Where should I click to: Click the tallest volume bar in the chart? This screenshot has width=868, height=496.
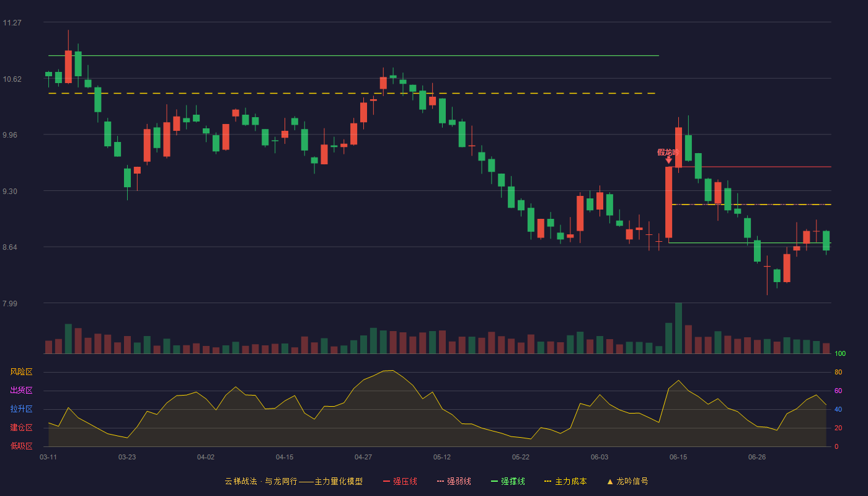pos(678,328)
